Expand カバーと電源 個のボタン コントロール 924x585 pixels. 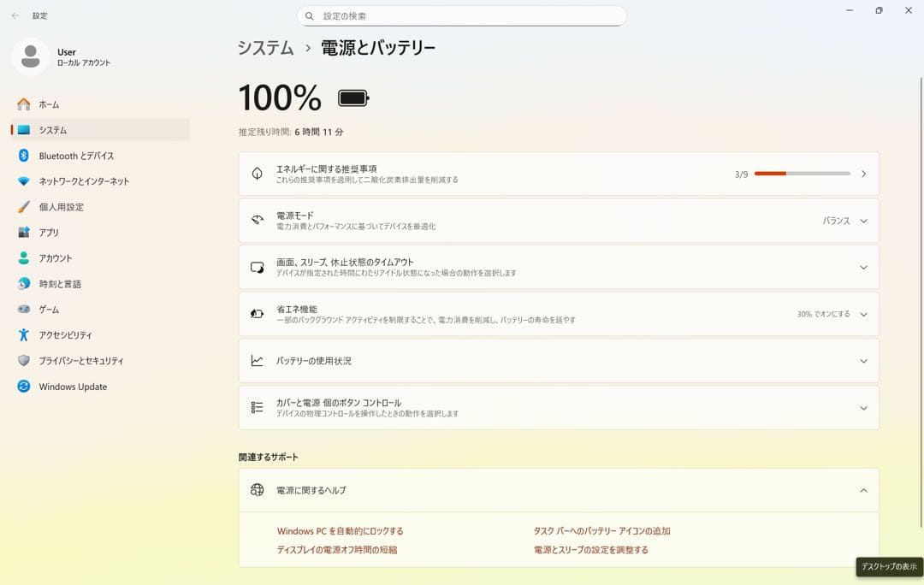[863, 408]
